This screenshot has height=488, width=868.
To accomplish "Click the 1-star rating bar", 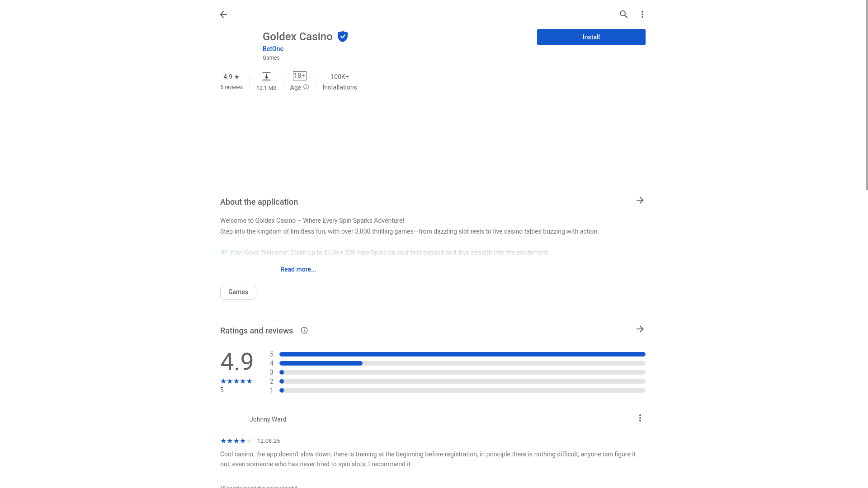I will click(462, 390).
